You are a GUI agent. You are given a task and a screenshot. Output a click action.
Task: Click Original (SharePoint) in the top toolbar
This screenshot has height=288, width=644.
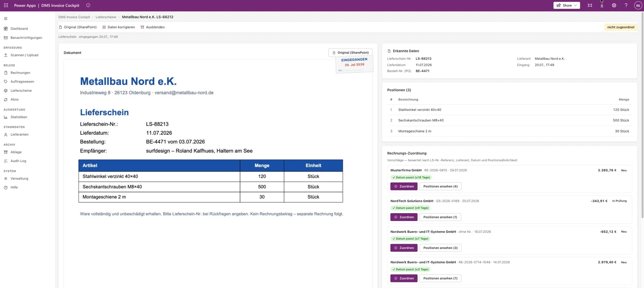78,27
